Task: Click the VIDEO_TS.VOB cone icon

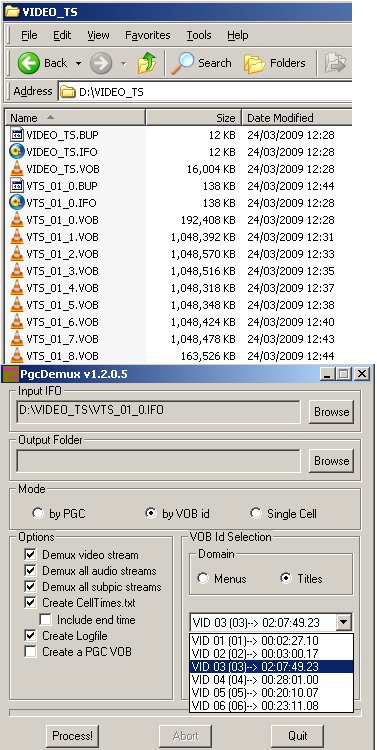Action: (x=17, y=169)
